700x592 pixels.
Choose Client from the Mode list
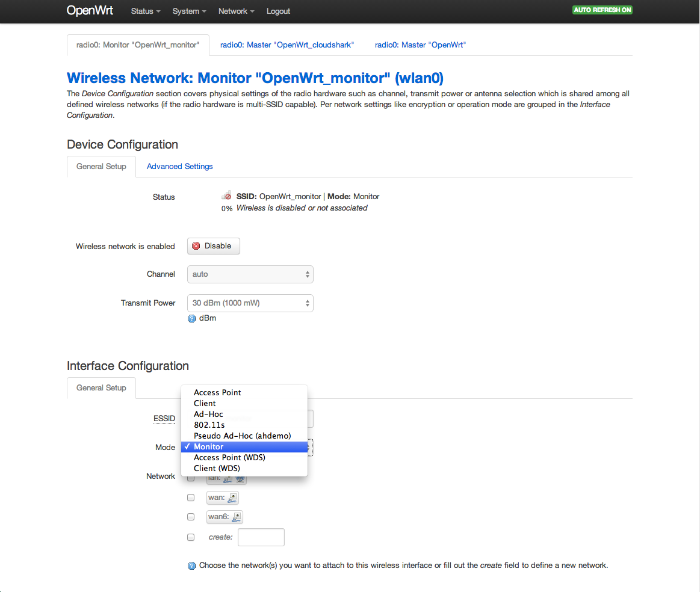click(244, 403)
